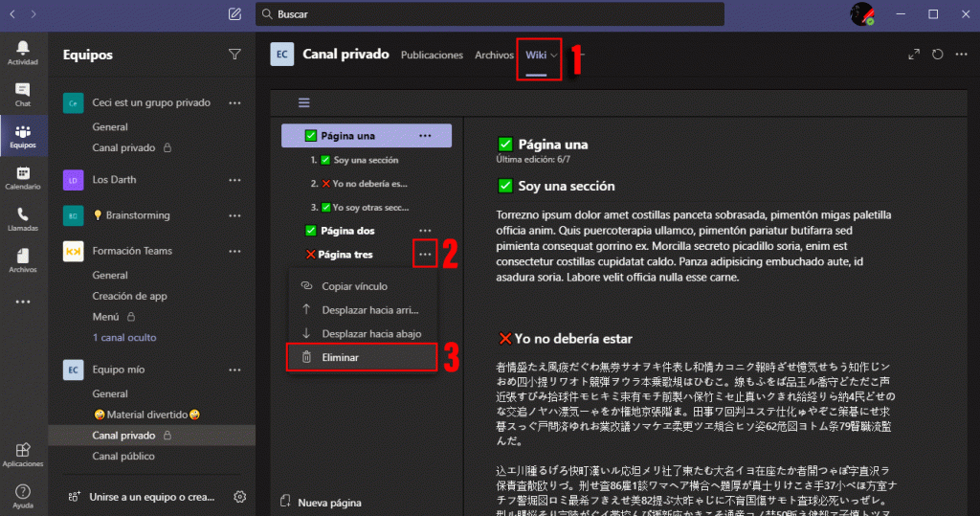The image size is (980, 516).
Task: Open the Llamadas phone icon
Action: tap(23, 219)
